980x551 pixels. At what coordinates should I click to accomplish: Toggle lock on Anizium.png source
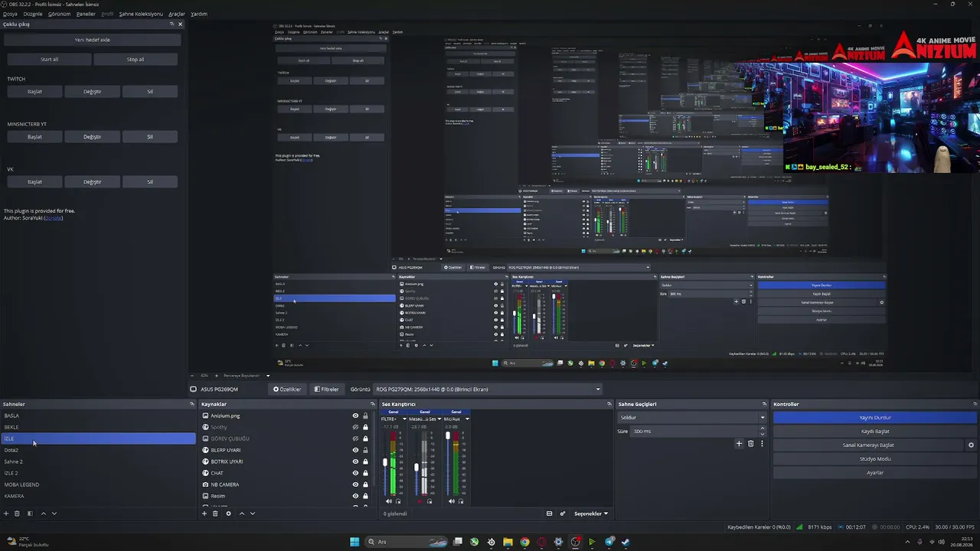tap(365, 416)
